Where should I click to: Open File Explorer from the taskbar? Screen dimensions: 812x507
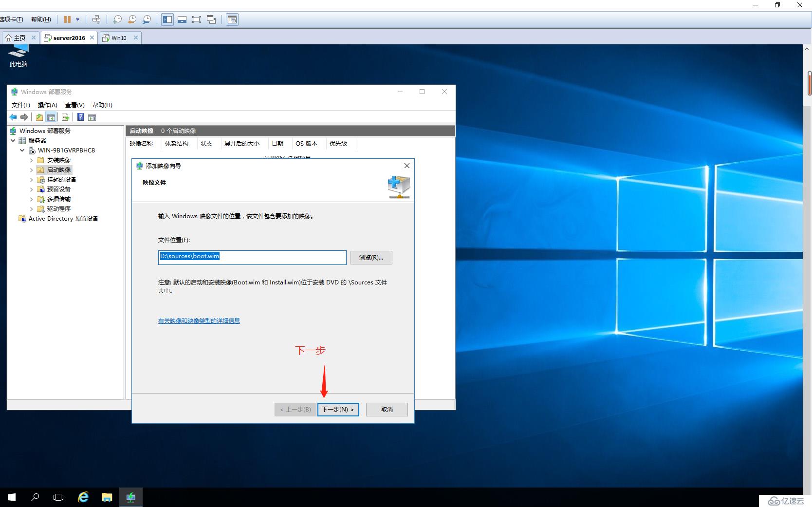click(x=107, y=497)
